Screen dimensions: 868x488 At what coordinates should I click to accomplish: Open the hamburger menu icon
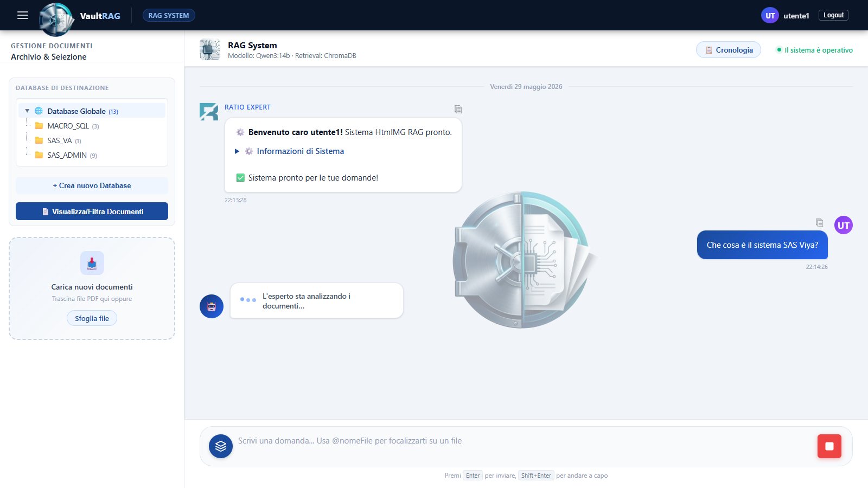pos(23,15)
